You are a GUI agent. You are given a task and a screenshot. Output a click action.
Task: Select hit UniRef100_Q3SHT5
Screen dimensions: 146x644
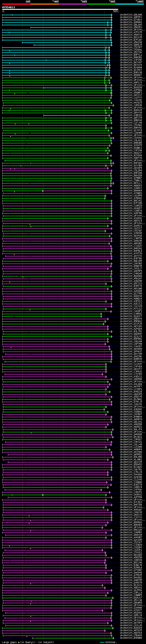131,145
